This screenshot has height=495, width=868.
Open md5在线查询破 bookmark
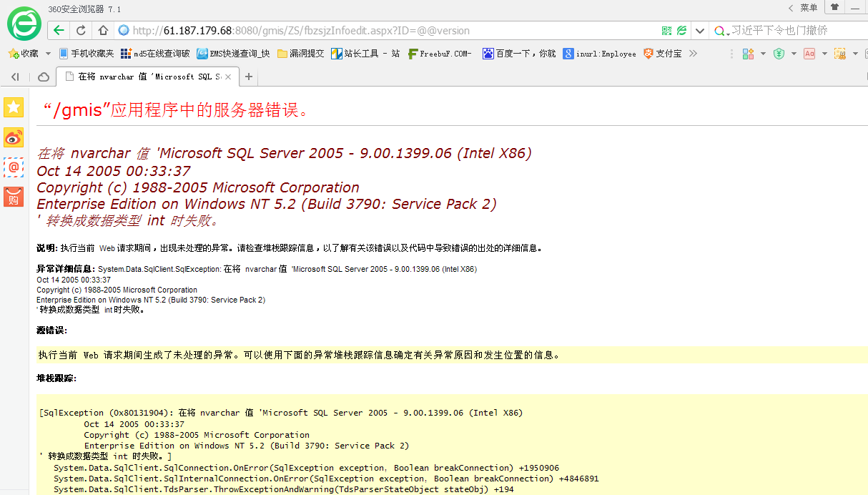[x=155, y=54]
